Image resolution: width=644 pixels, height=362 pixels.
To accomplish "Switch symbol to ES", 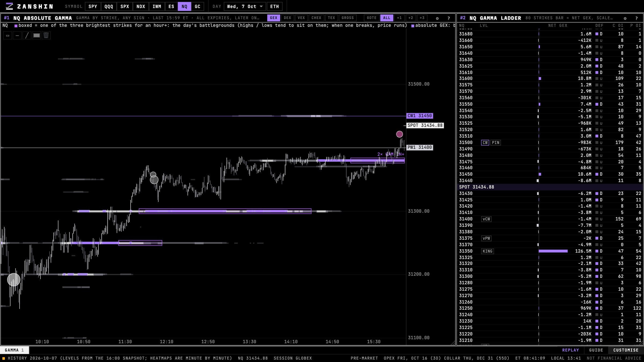I will [x=171, y=6].
